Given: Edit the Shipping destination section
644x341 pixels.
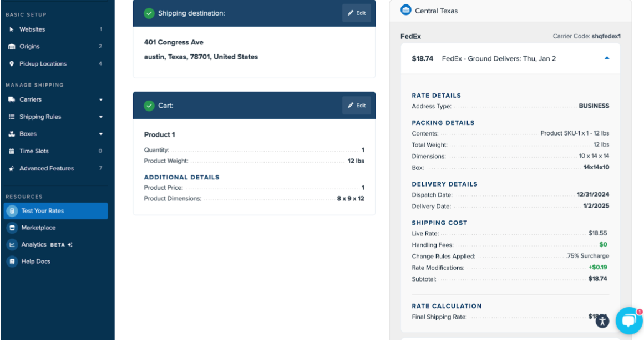Looking at the screenshot, I should click(357, 13).
